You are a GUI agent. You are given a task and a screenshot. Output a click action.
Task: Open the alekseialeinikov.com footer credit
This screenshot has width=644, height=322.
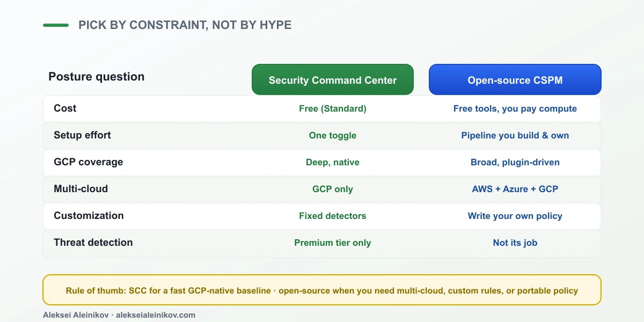156,315
